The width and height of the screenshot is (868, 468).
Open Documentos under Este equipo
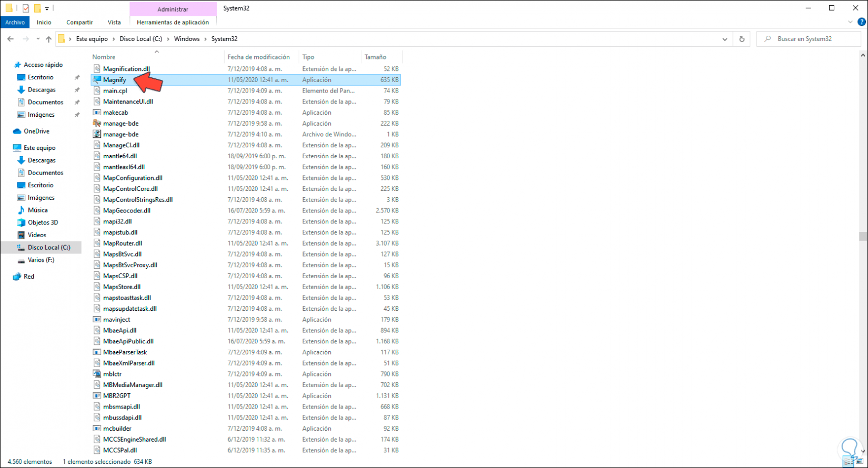45,173
